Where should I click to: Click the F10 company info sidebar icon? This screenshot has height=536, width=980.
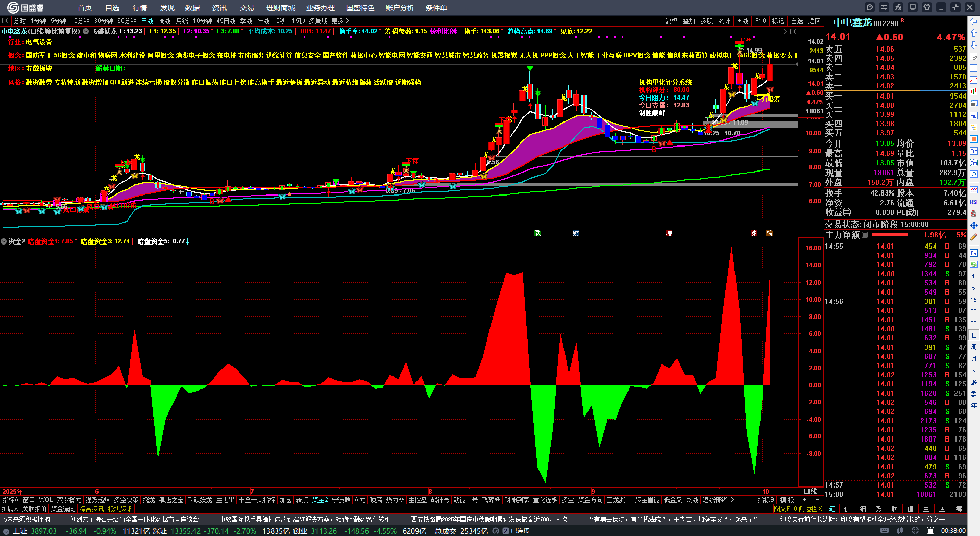(x=974, y=115)
